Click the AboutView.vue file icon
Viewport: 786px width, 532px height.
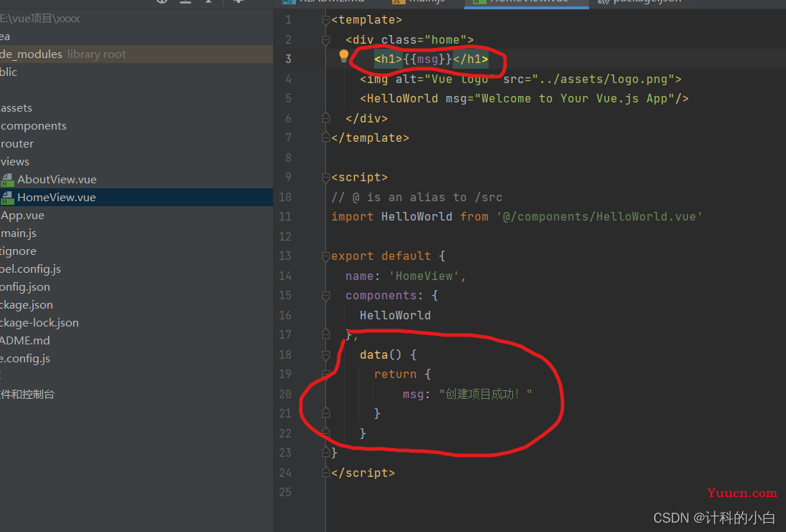pos(7,179)
